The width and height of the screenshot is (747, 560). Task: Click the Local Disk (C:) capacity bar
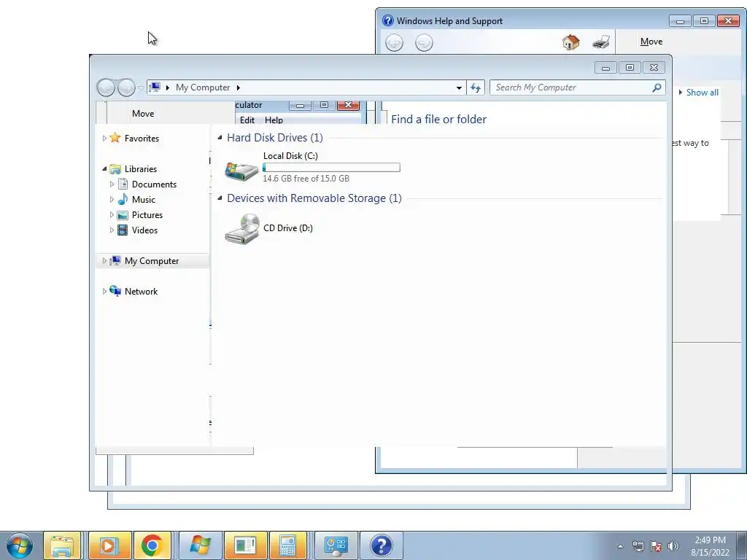click(331, 167)
